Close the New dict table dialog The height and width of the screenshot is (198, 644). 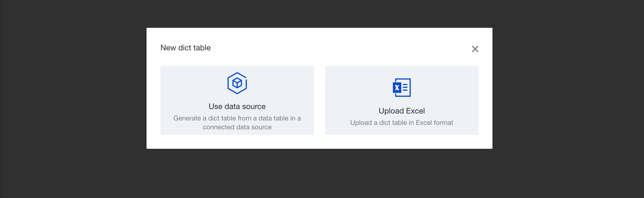[x=475, y=49]
